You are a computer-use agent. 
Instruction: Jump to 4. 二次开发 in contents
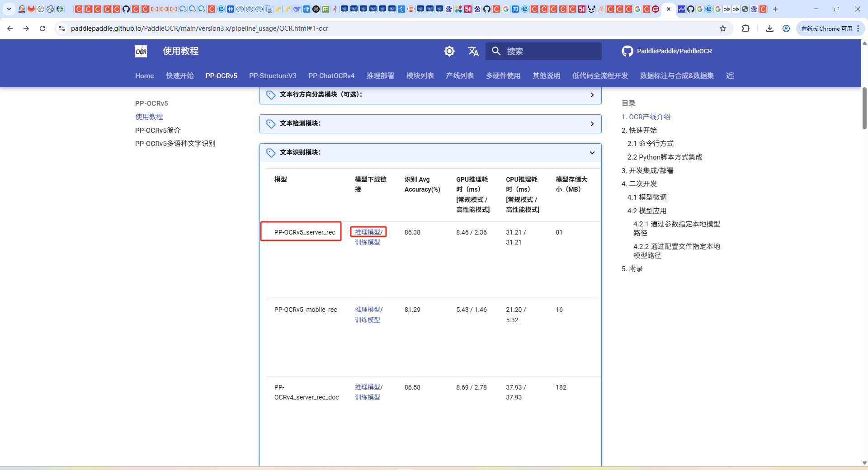pyautogui.click(x=639, y=183)
